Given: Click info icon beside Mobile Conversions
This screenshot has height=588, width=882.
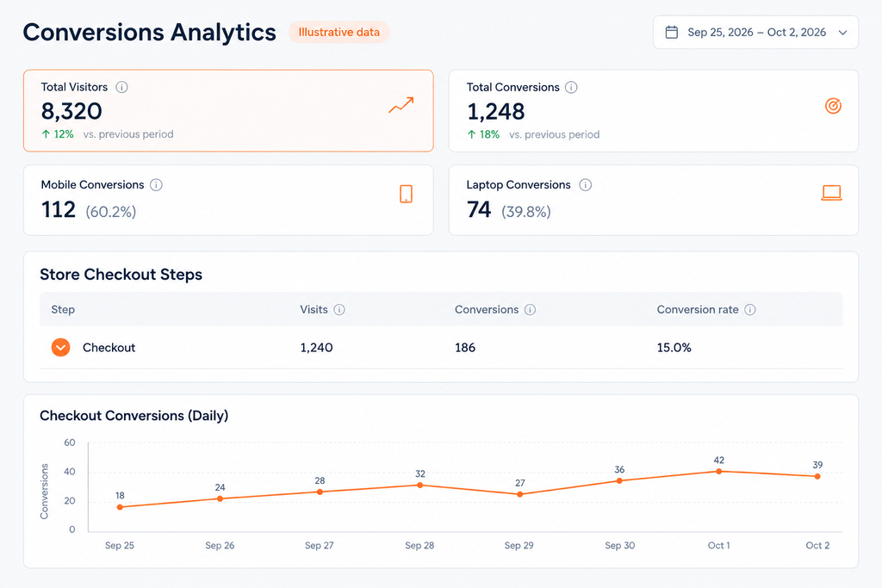Looking at the screenshot, I should point(157,185).
